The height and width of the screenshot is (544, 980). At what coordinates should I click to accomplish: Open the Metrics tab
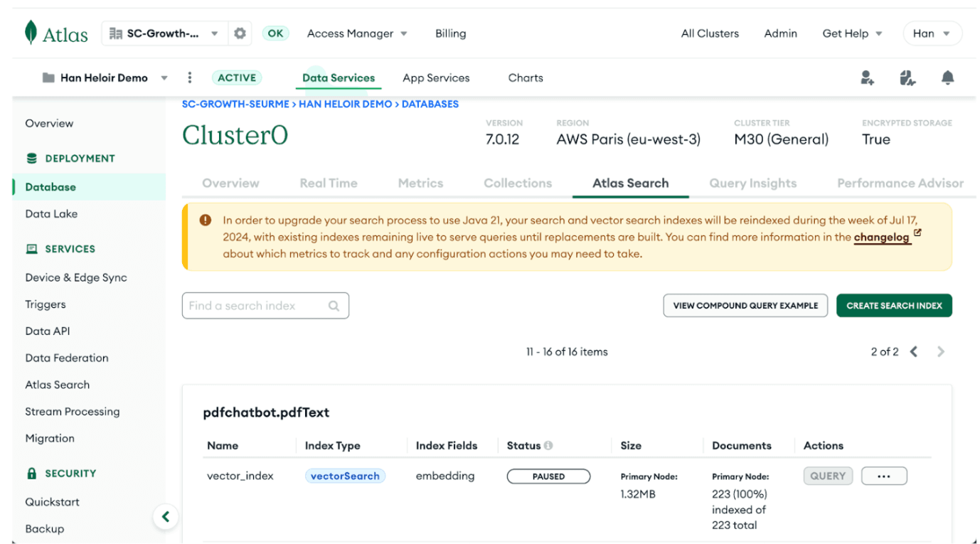(420, 183)
